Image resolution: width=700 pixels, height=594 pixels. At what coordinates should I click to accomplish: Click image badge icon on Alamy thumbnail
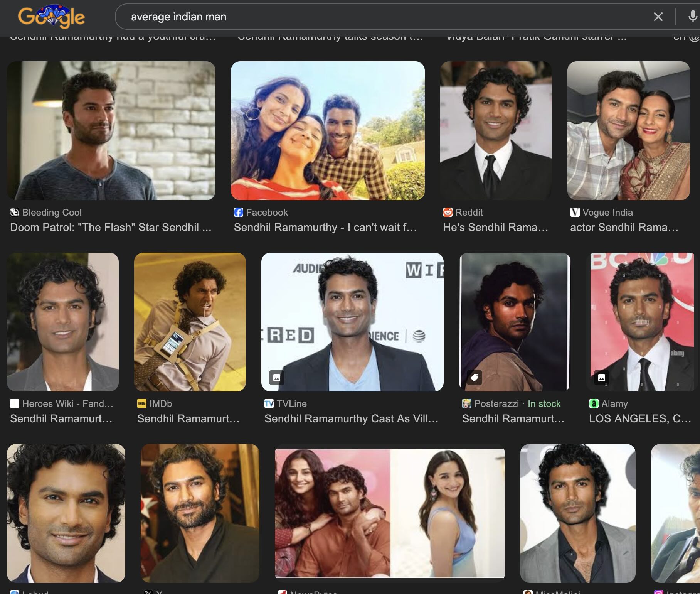point(602,378)
